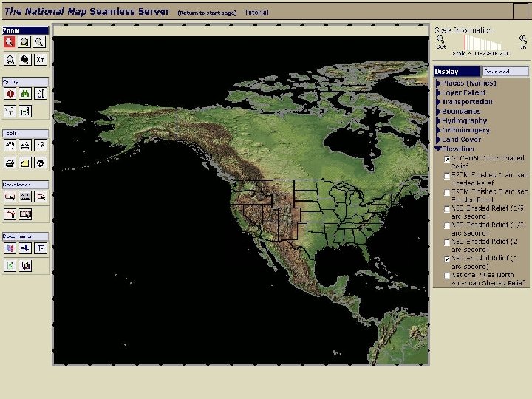This screenshot has height=399, width=532.
Task: Expand the Places (Names) layer group
Action: (x=438, y=83)
